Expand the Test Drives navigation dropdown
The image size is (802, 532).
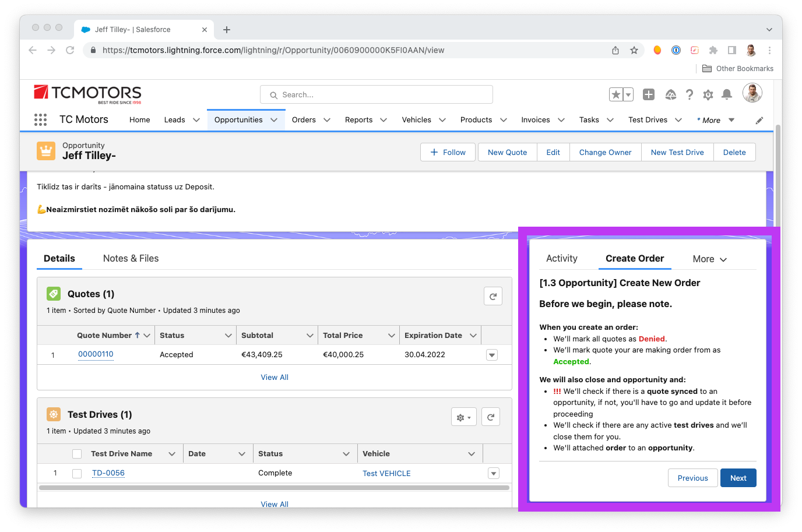click(x=678, y=120)
